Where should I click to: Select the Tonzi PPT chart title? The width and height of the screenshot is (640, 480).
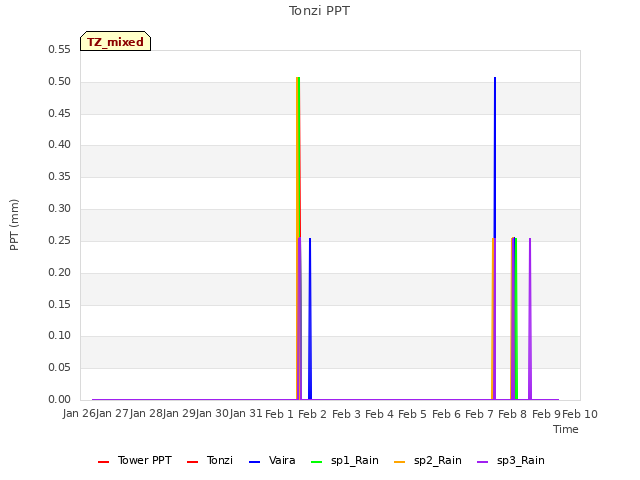coord(319,11)
